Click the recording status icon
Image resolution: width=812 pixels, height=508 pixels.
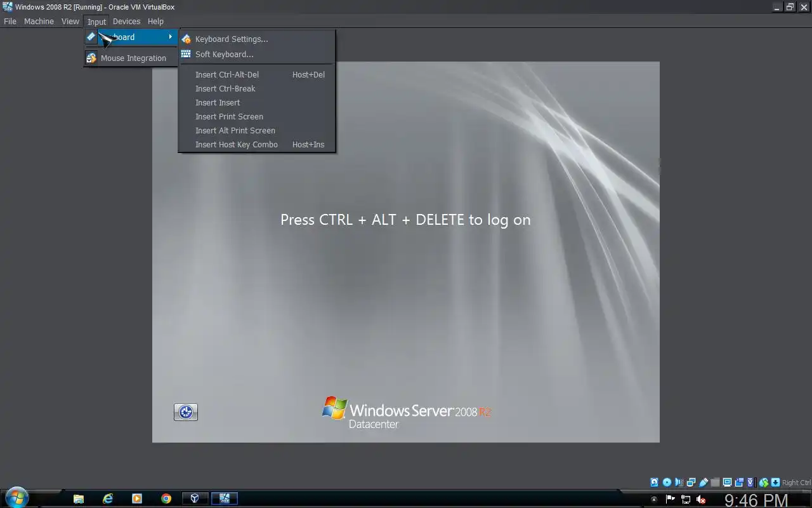739,483
